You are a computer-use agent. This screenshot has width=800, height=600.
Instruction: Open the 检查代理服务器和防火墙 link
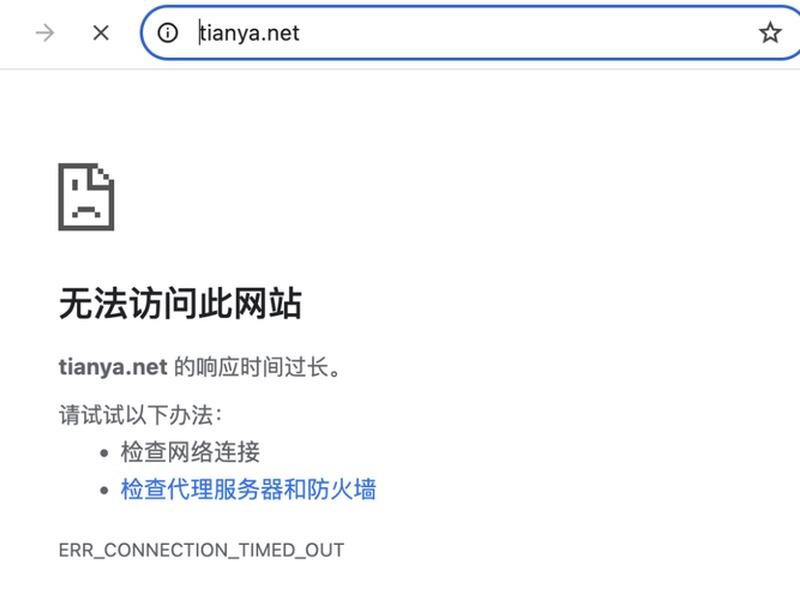pos(248,489)
